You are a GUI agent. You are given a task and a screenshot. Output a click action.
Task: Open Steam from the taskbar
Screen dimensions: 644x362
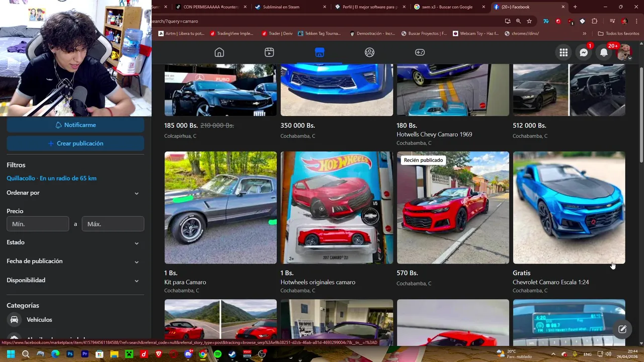[x=232, y=354]
